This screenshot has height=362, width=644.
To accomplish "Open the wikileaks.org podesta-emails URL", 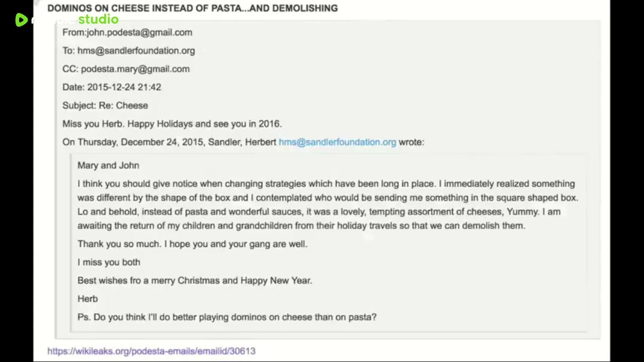I will 151,351.
